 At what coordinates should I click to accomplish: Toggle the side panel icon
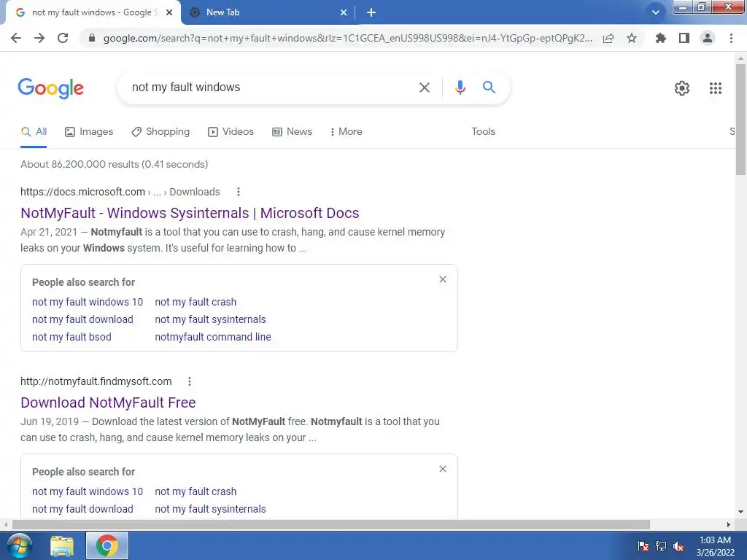click(x=684, y=38)
